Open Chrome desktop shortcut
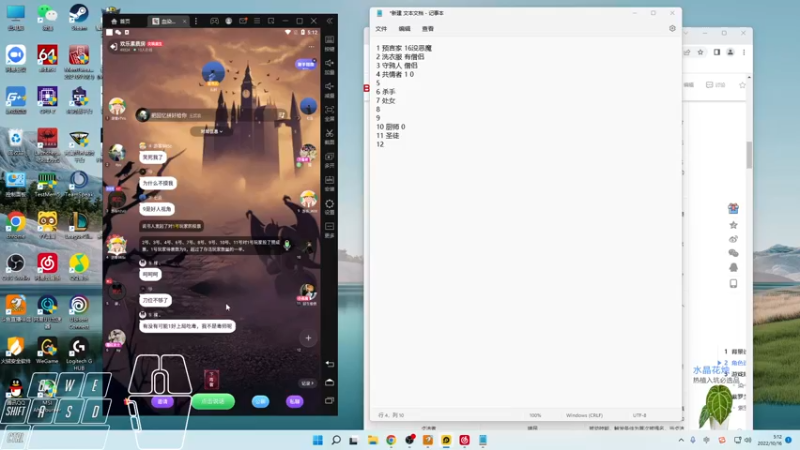 pyautogui.click(x=16, y=225)
